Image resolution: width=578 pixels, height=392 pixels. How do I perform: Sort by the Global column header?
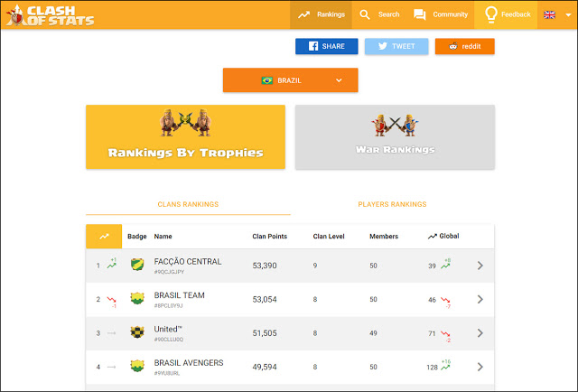[443, 236]
